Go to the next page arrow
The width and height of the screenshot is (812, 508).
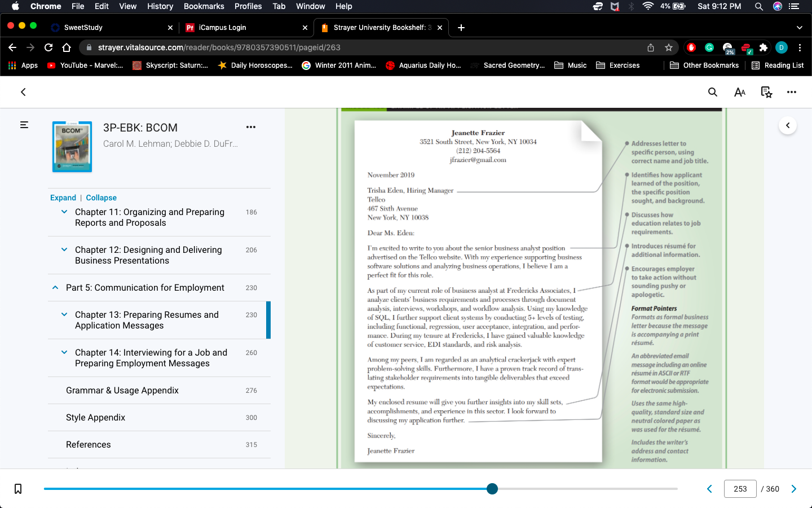[x=794, y=489]
